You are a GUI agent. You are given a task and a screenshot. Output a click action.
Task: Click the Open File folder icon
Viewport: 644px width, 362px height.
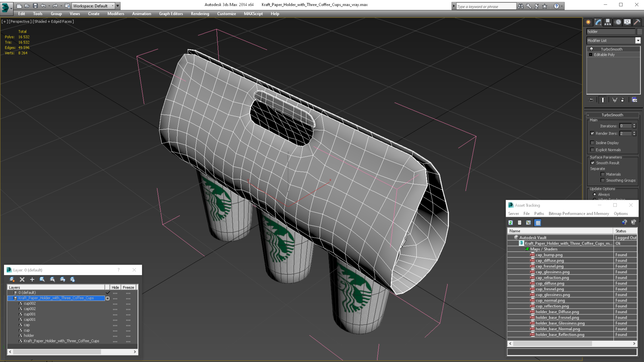point(27,6)
